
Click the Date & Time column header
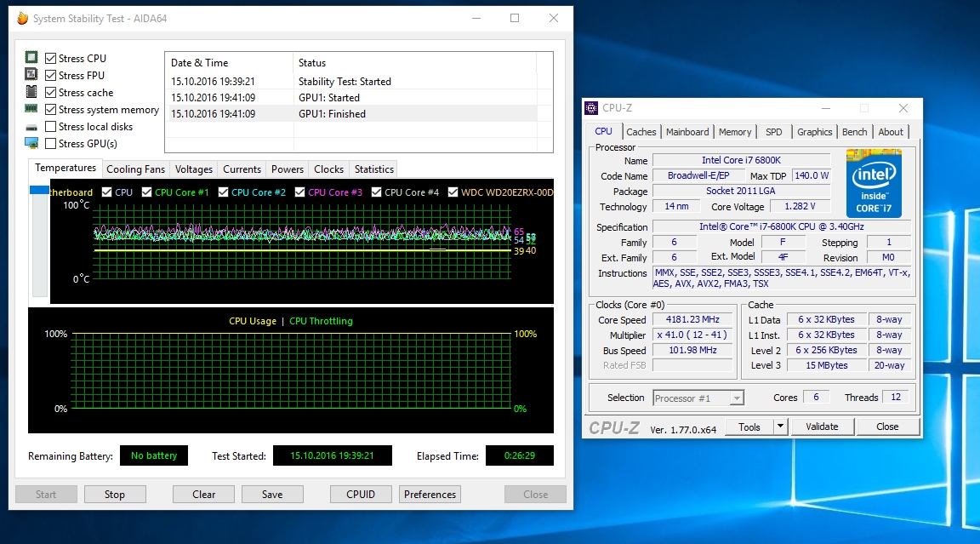(229, 62)
